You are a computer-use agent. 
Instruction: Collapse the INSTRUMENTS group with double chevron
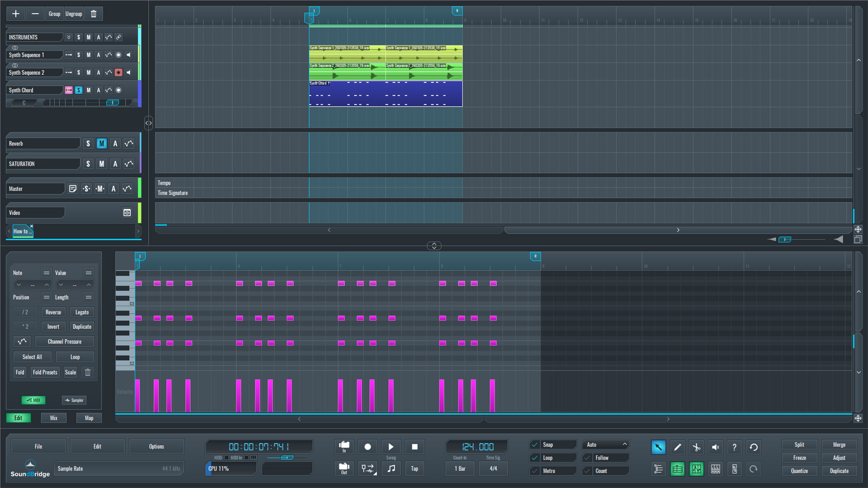click(69, 37)
